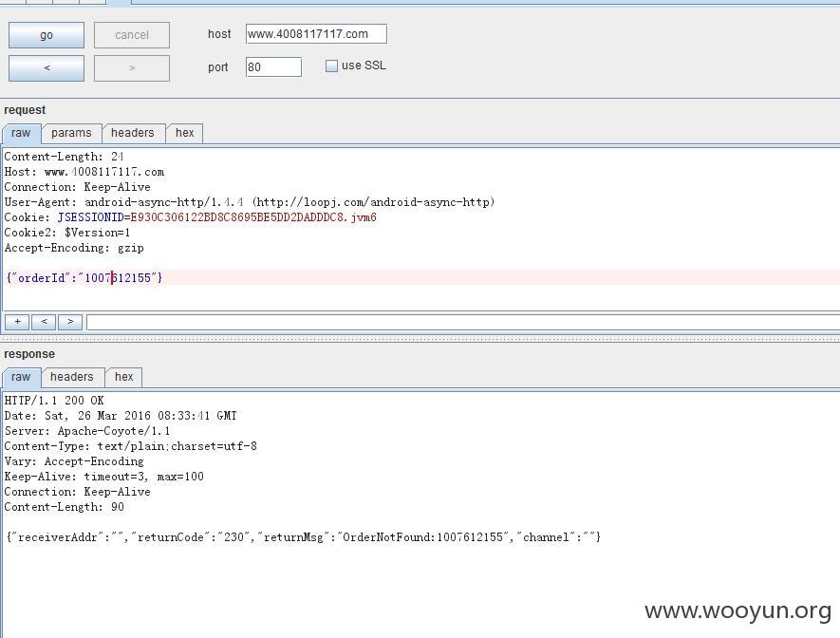Switch to the request hex tab

[x=185, y=133]
